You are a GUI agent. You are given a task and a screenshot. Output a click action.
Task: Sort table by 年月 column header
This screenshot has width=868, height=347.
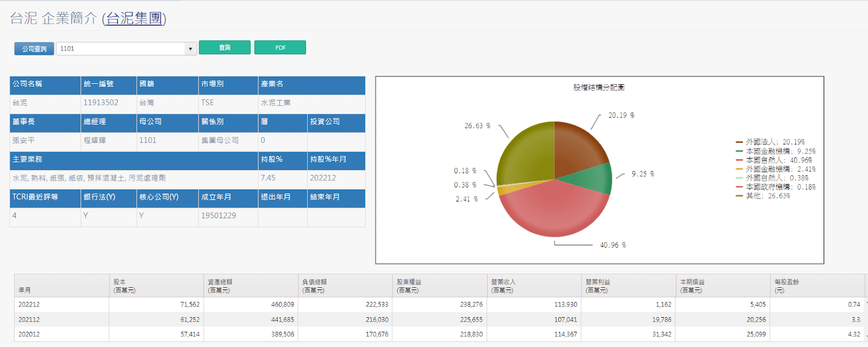point(24,290)
